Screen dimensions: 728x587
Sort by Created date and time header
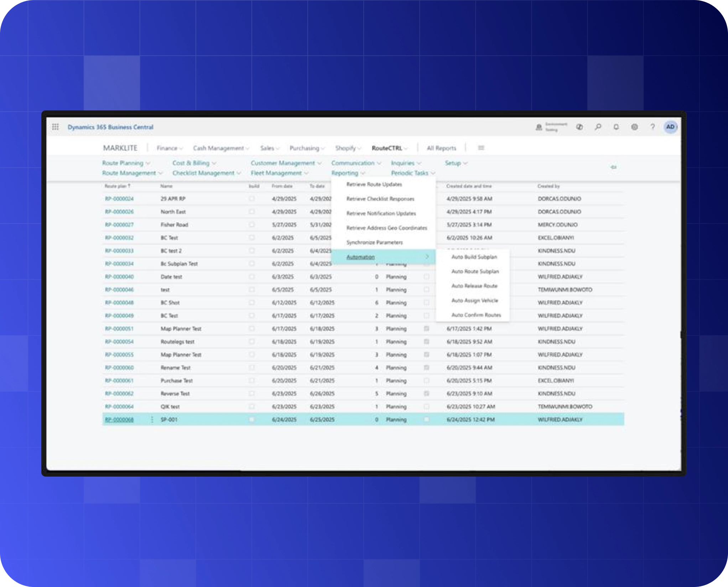click(x=469, y=186)
